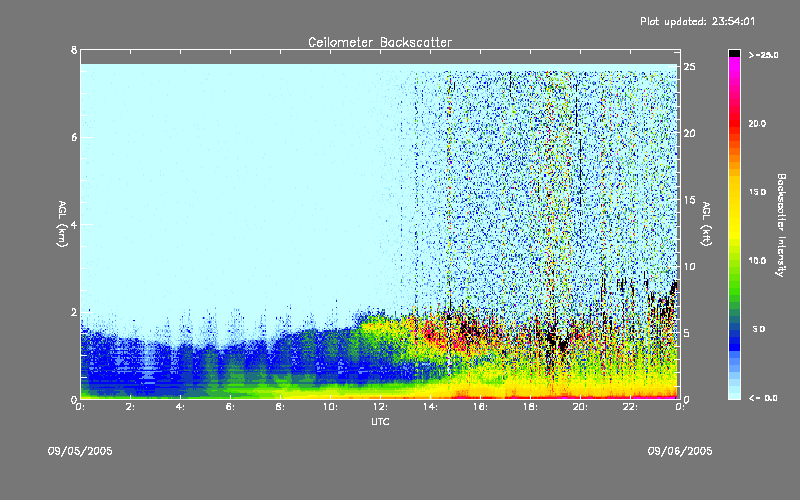Click the '5.0' colorbar scale label
This screenshot has width=800, height=500.
pyautogui.click(x=759, y=329)
